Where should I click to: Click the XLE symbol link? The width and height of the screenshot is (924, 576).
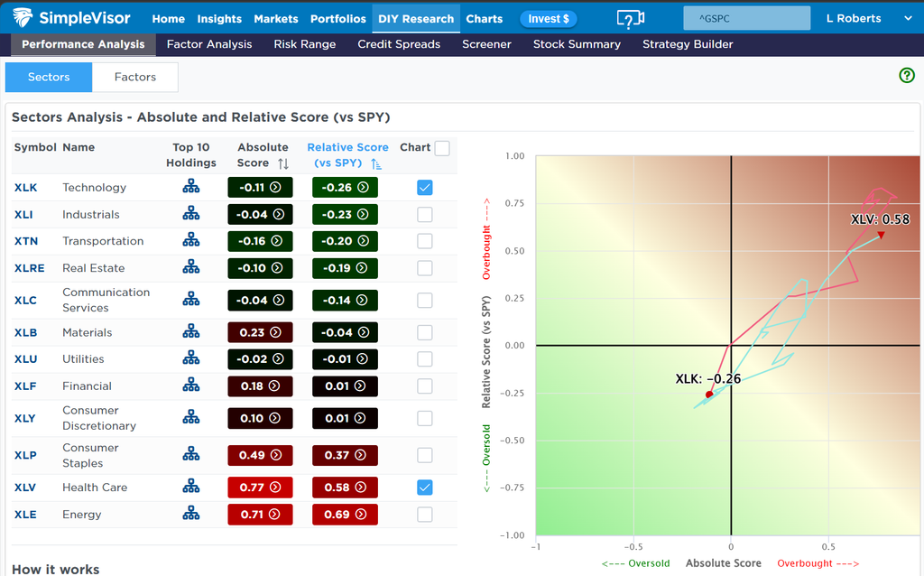[x=25, y=515]
